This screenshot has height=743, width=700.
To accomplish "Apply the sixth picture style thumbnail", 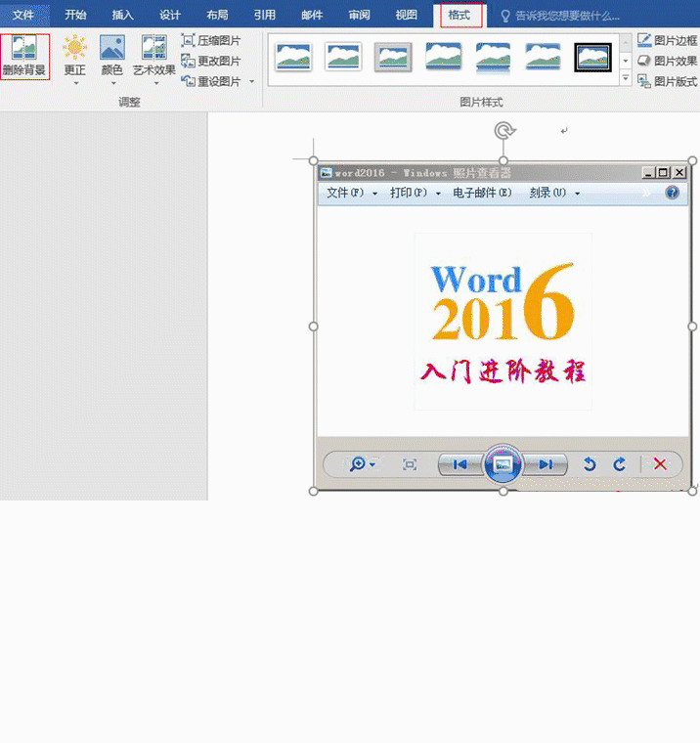I will [543, 57].
